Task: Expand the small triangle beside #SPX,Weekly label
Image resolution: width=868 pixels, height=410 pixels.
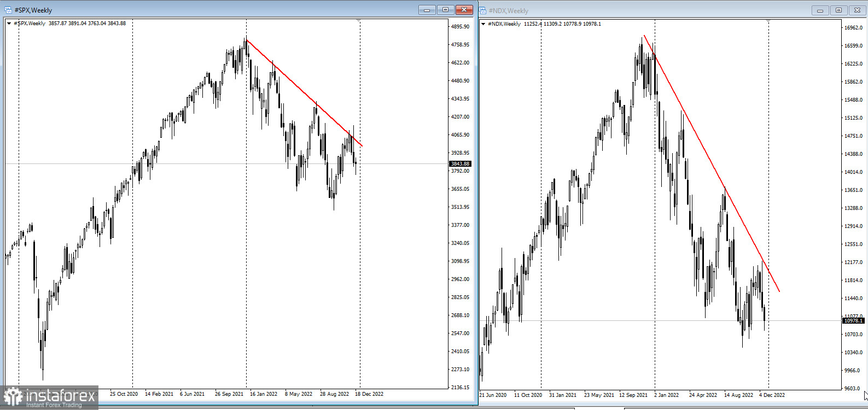Action: coord(9,24)
